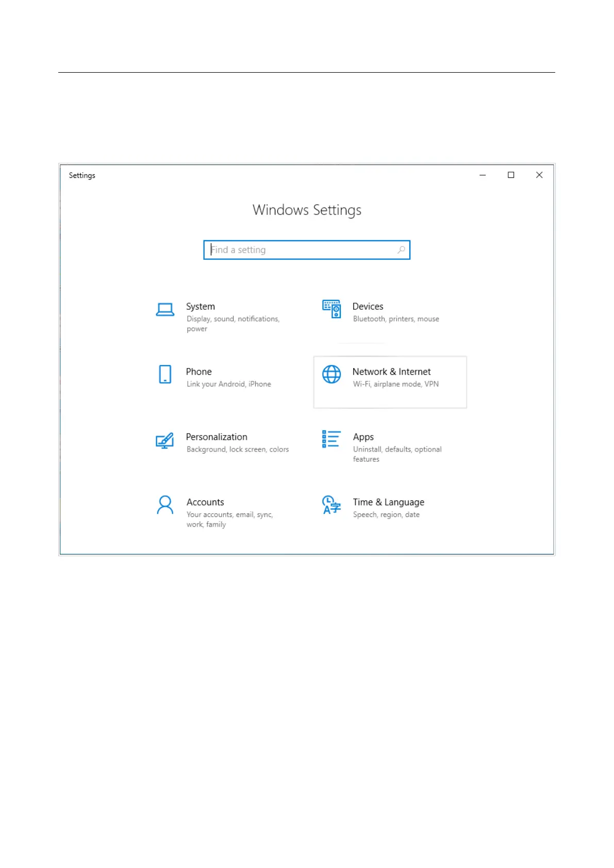Click 'Bluetooth, printers, mouse' description
Viewport: 614px width, 868px height.
(396, 319)
